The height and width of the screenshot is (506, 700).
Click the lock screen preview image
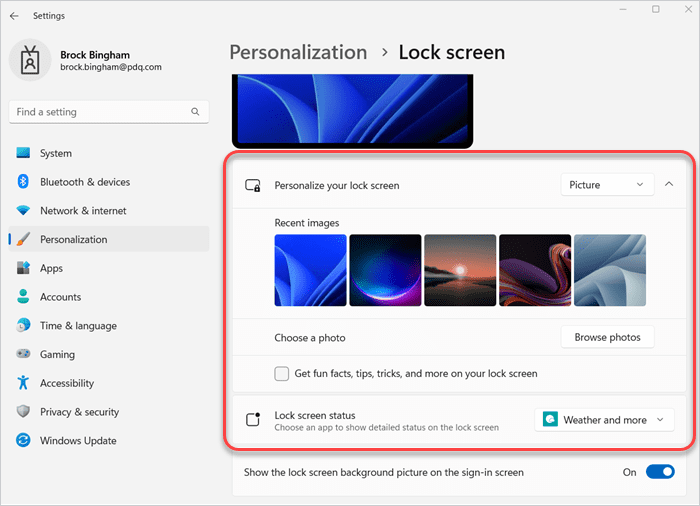click(x=353, y=111)
